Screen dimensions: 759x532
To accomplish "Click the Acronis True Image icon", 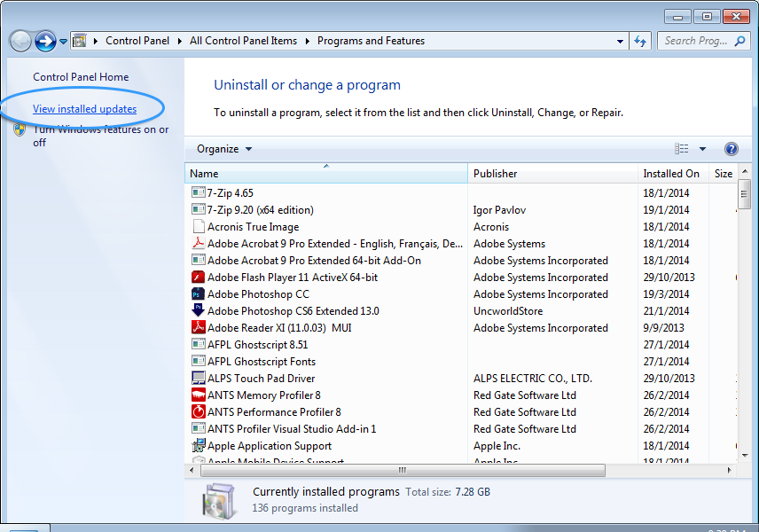I will 198,227.
